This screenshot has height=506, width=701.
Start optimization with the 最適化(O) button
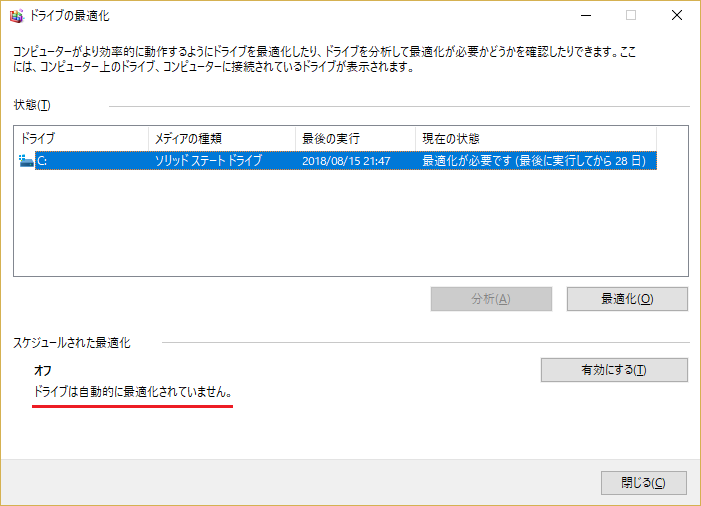pyautogui.click(x=627, y=299)
